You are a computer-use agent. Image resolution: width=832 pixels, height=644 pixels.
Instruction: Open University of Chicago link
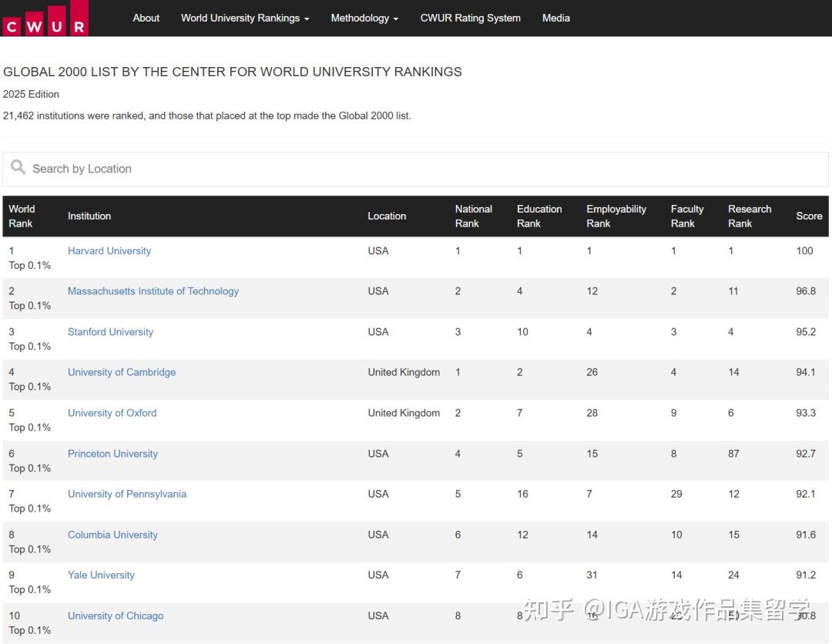(x=116, y=615)
